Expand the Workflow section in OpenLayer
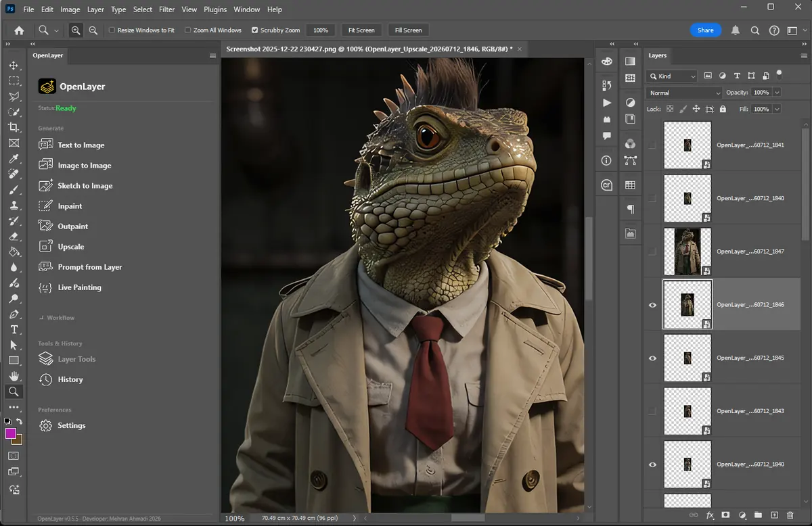The width and height of the screenshot is (812, 526). pos(57,318)
